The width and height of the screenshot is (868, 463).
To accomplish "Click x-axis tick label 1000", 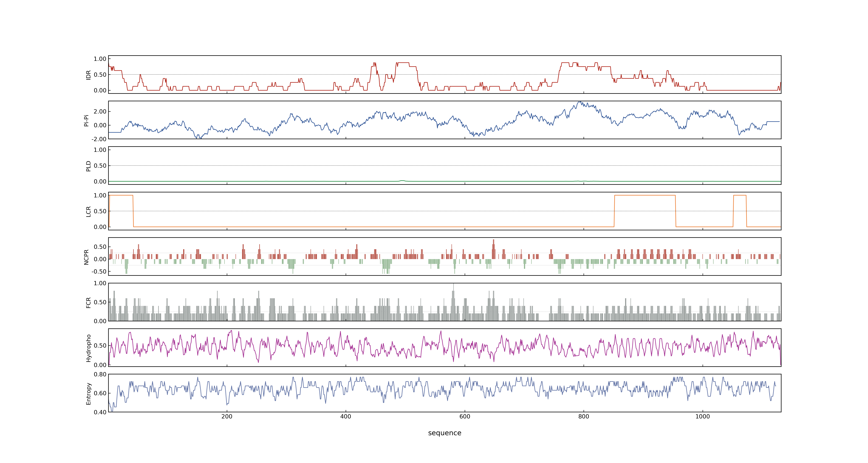I will [703, 416].
